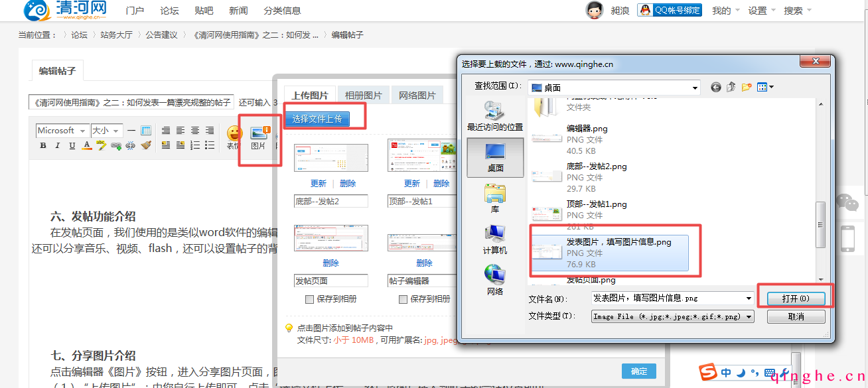The height and width of the screenshot is (388, 868).
Task: Select file 顶部--发帖1.png in dialog
Action: pyautogui.click(x=609, y=214)
